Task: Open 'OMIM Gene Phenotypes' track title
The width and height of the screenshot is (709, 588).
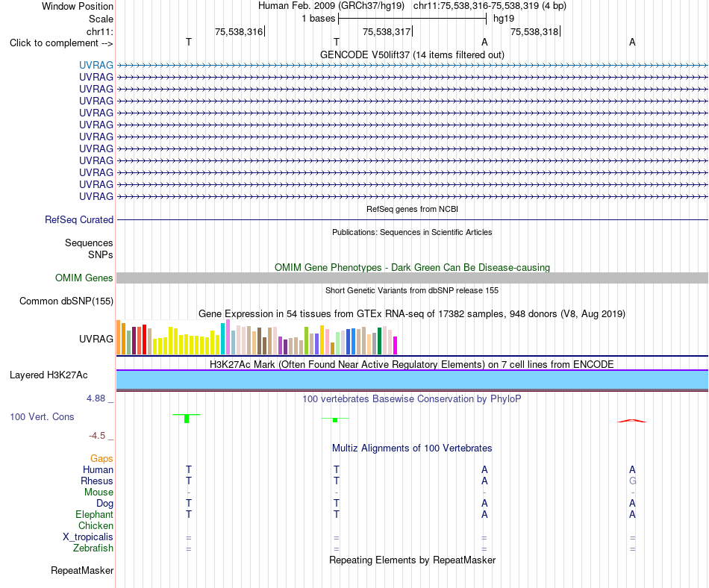Action: 412,268
